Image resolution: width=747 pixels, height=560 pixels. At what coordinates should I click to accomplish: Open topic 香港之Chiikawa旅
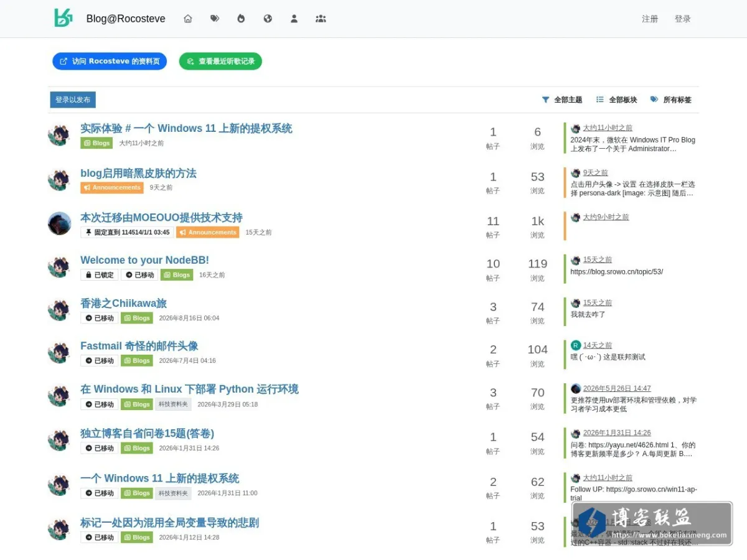point(123,303)
